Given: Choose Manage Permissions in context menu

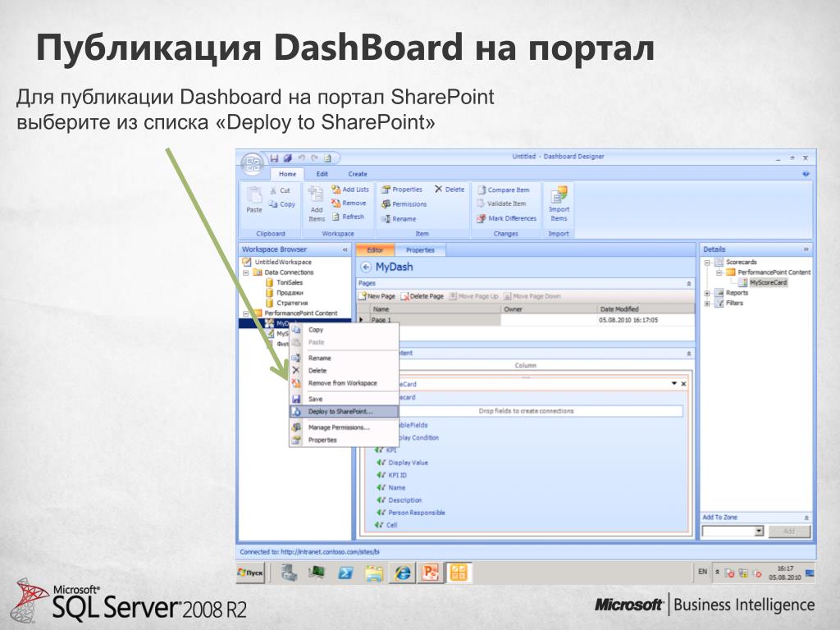Looking at the screenshot, I should [344, 427].
